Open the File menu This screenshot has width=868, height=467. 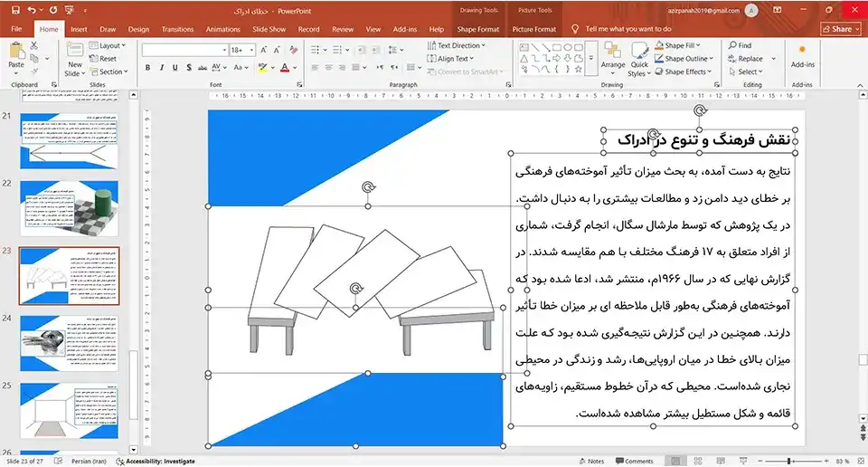click(x=16, y=29)
